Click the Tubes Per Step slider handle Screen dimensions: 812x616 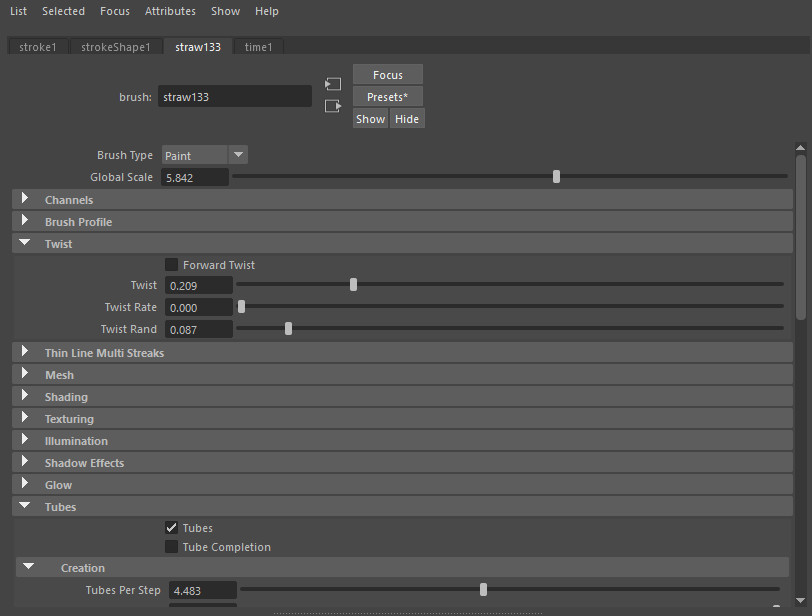click(x=483, y=589)
